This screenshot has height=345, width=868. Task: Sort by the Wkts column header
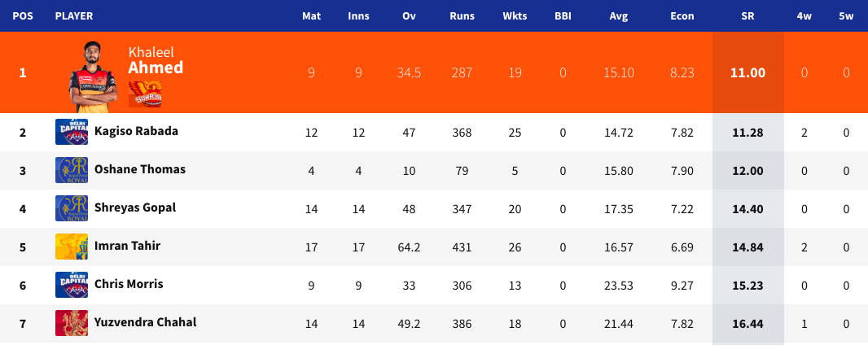[x=515, y=15]
